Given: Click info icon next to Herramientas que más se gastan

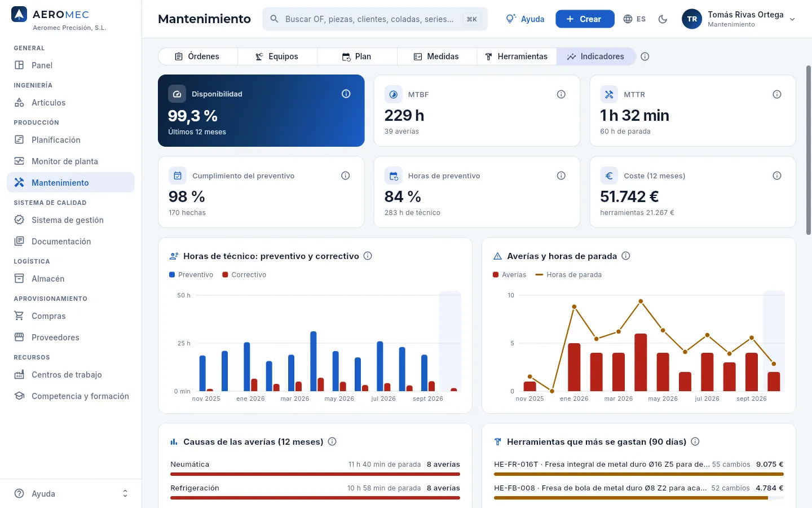Looking at the screenshot, I should pos(695,441).
